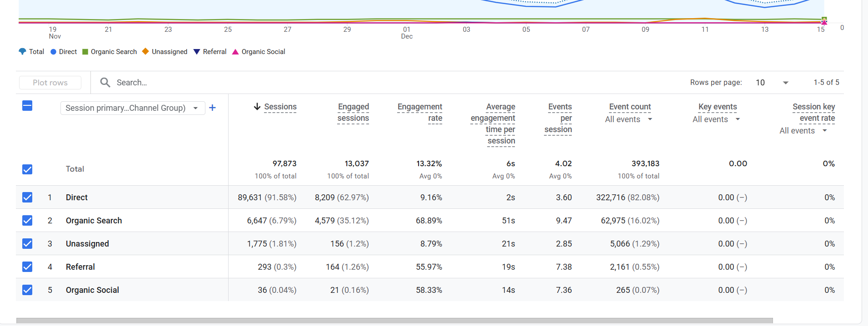Add a secondary dimension with plus icon

(x=212, y=108)
